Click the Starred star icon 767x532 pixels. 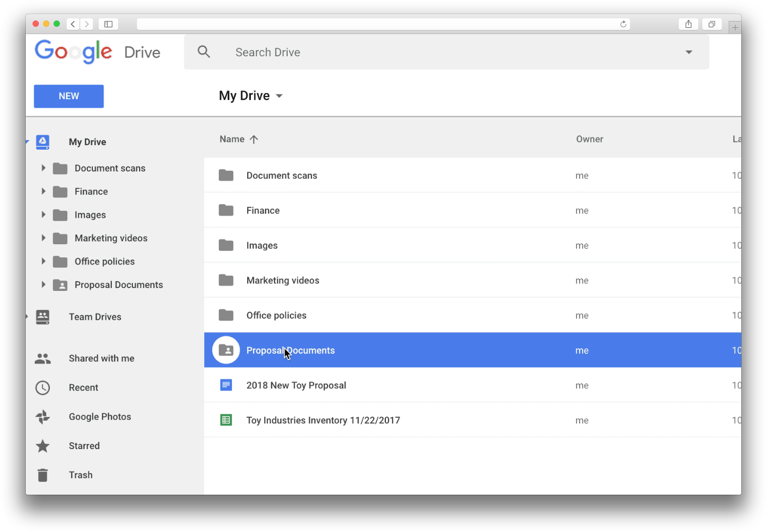[x=43, y=446]
